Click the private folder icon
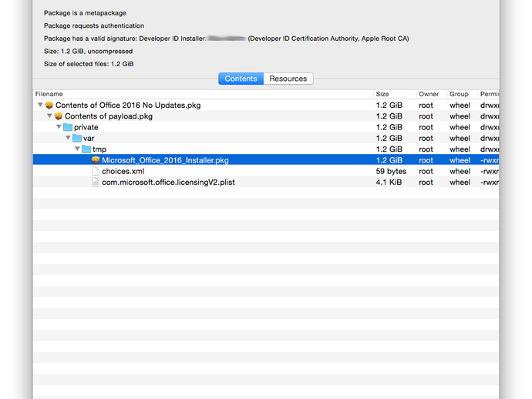This screenshot has height=399, width=532. coord(68,127)
